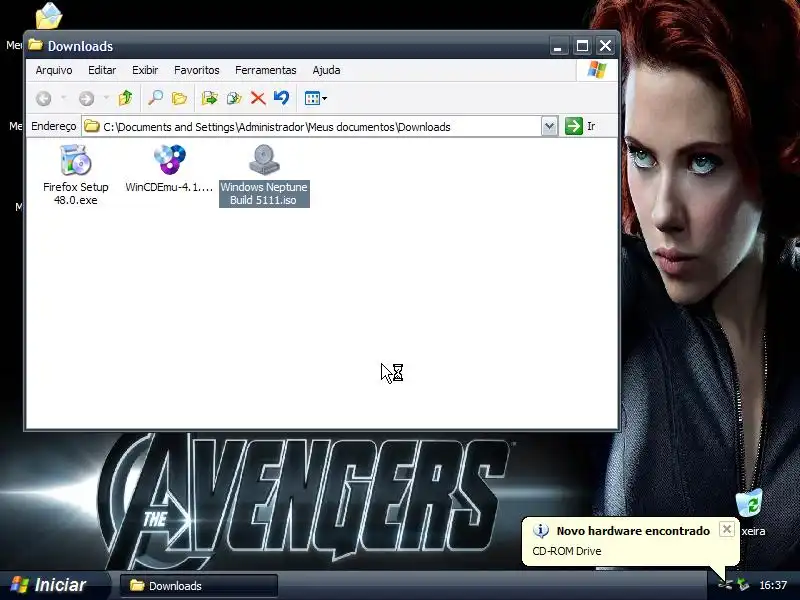
Task: Click the folder icon in address bar
Action: 92,126
